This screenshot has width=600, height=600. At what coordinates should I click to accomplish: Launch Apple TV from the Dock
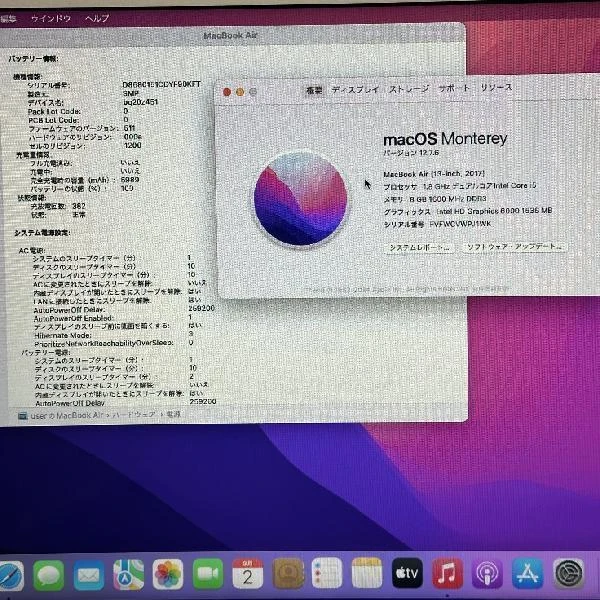407,573
